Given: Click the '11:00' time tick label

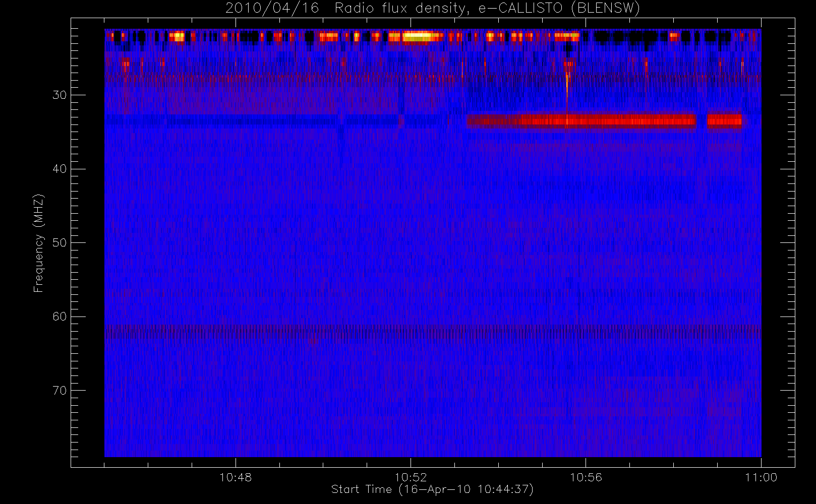Looking at the screenshot, I should 761,477.
